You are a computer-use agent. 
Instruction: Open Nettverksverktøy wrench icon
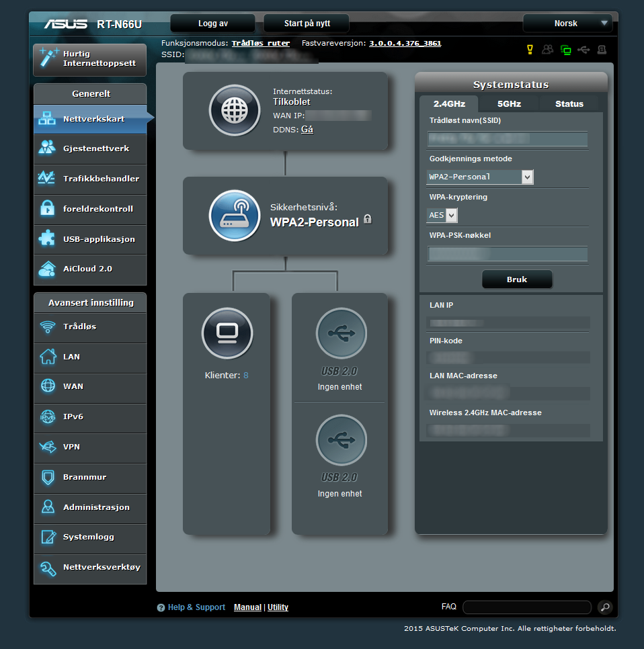48,568
